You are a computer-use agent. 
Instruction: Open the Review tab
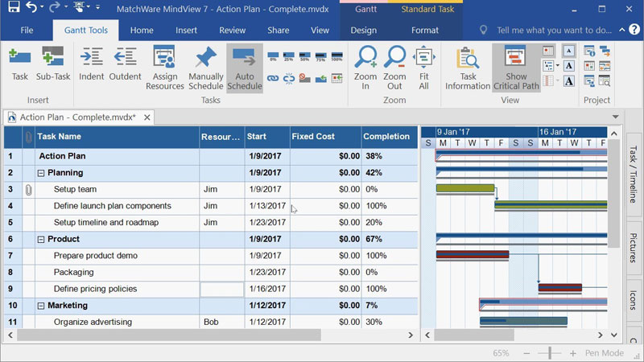click(232, 30)
